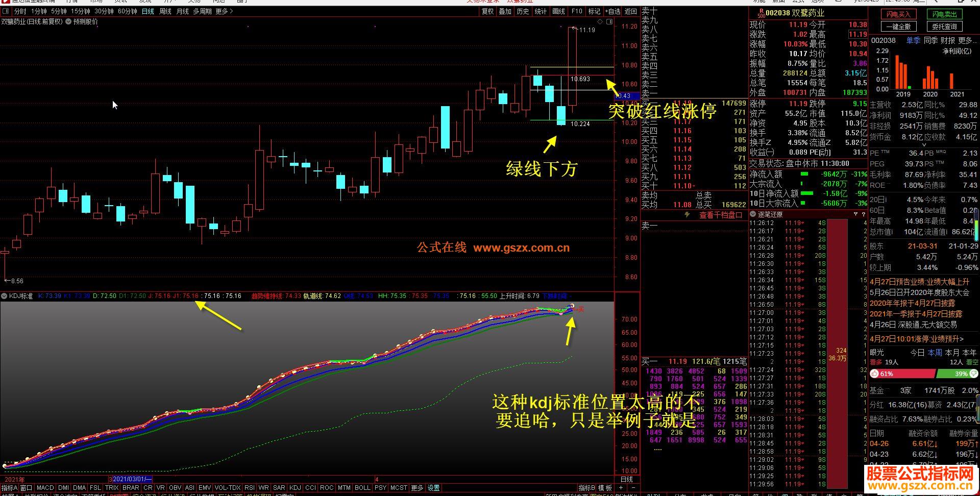Screen dimensions: 980x496
Task: Toggle the left panel icon beside 分时
Action: click(6, 11)
